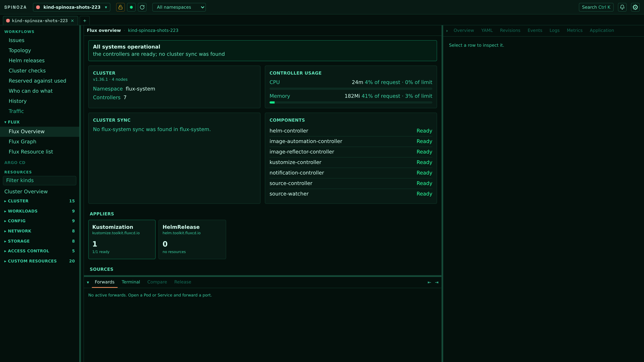Toggle the read-only lock icon
644x362 pixels.
pyautogui.click(x=120, y=7)
